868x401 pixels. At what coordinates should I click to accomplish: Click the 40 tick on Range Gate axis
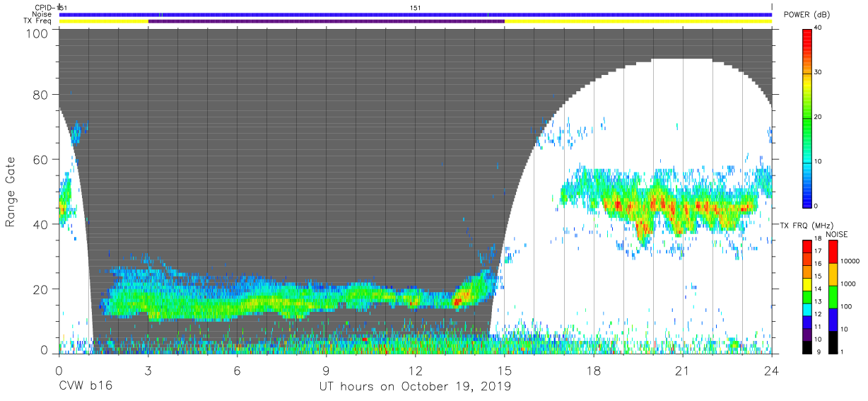pyautogui.click(x=41, y=224)
